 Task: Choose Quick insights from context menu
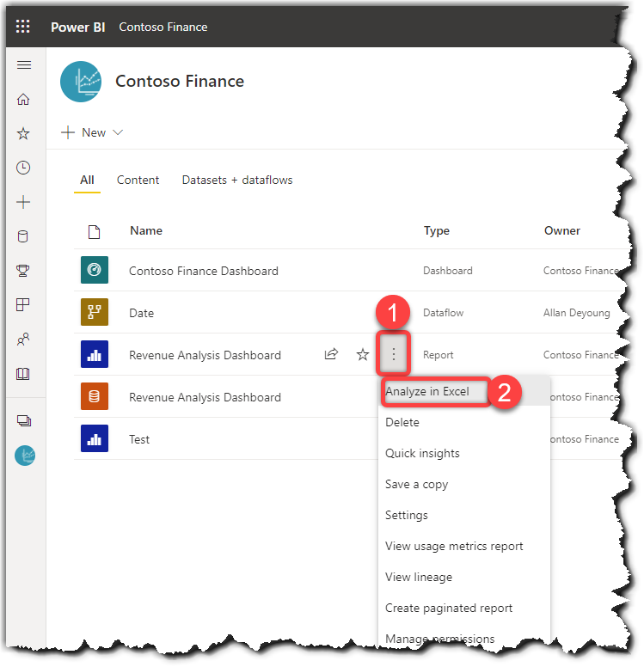(x=422, y=454)
